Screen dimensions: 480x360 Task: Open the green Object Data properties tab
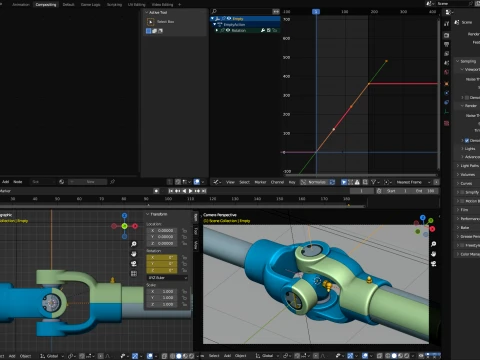(x=447, y=112)
